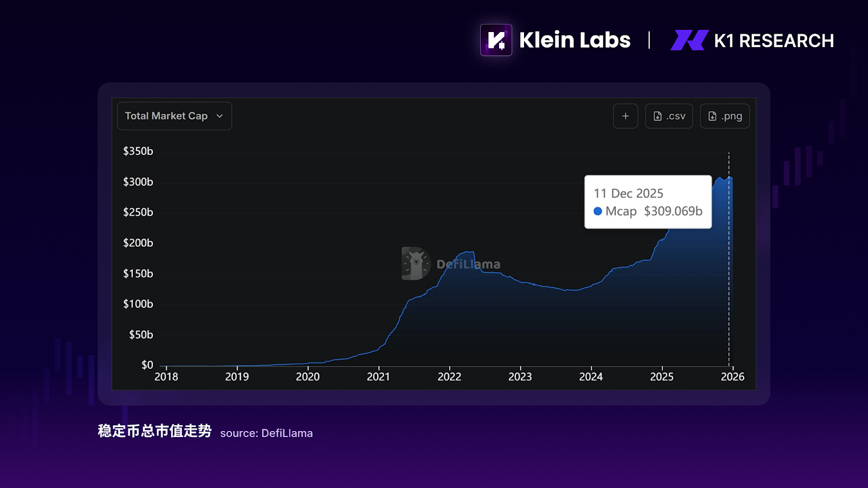Click the $309.069b Mcap value

[x=673, y=211]
